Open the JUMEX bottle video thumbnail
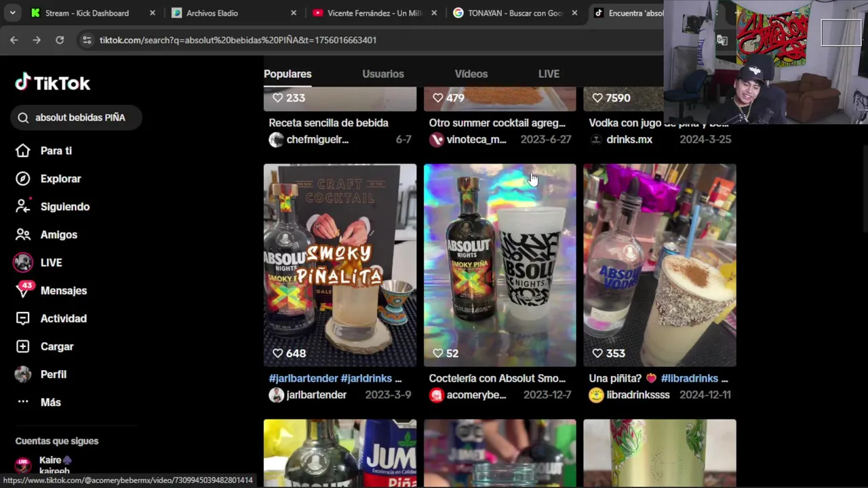Screen dimensions: 868x488 point(340,453)
